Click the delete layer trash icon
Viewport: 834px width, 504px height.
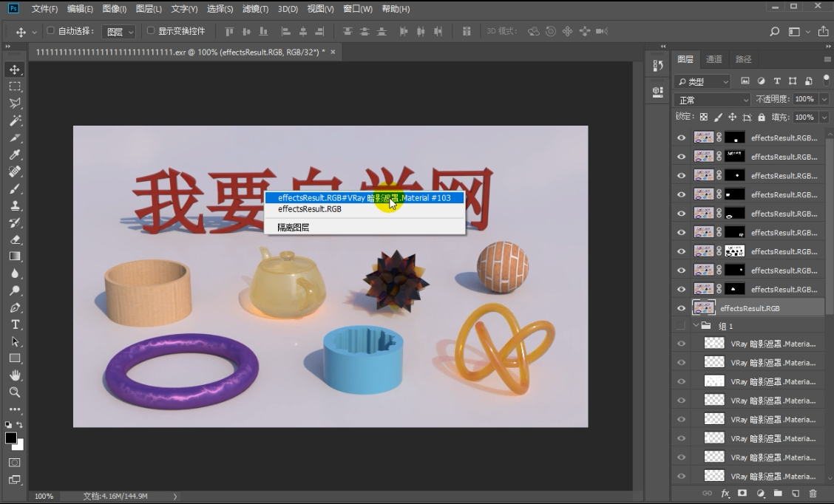[813, 493]
